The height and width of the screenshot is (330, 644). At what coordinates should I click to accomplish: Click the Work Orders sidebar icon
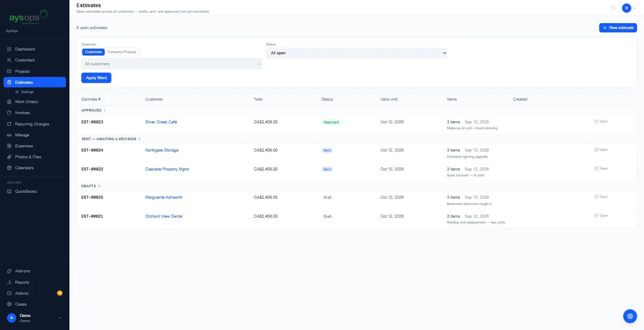coord(10,102)
